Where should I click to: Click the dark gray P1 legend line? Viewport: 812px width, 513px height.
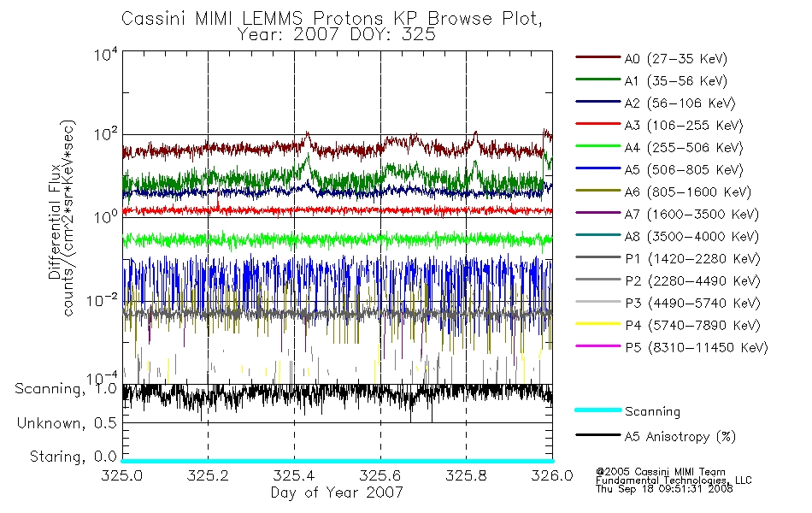click(598, 257)
